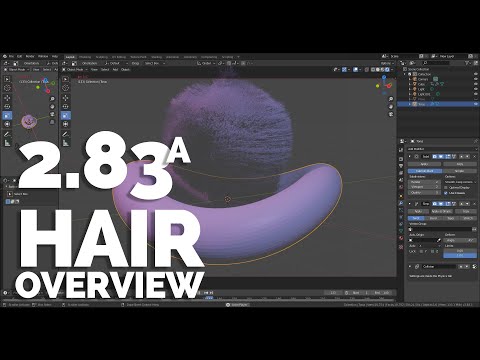Click the Render subdivisions value field

click(424, 182)
